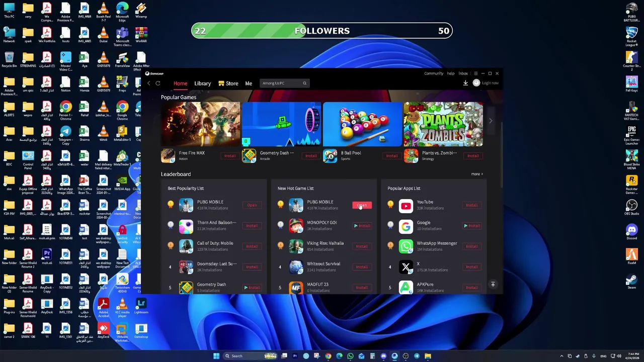
Task: Open help link in GameLoop title bar
Action: (451, 73)
